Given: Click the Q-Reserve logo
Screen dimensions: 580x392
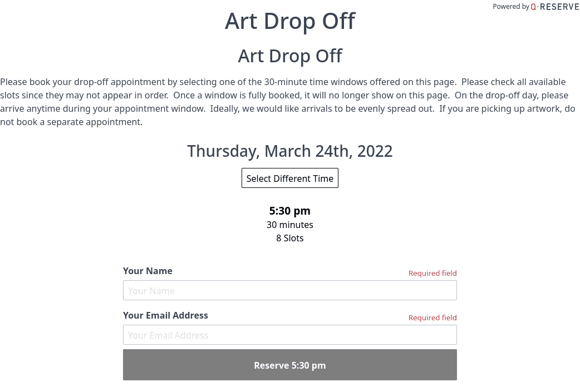Looking at the screenshot, I should [554, 7].
